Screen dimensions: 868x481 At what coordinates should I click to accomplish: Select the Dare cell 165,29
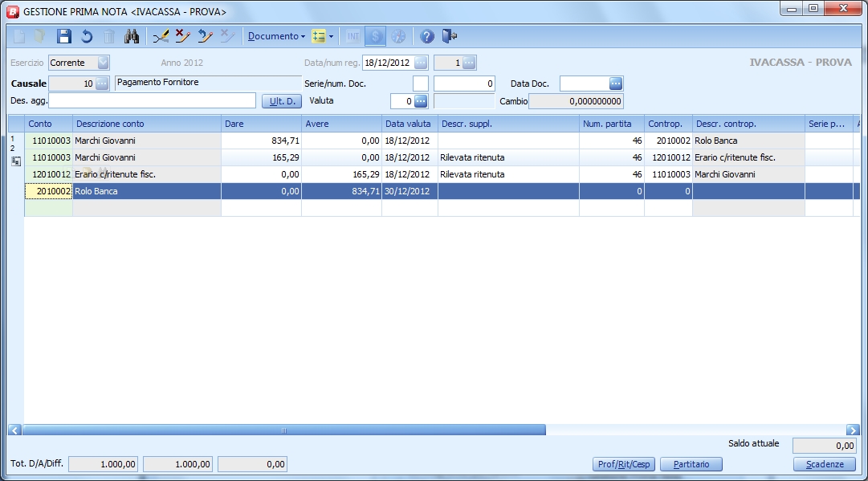(261, 157)
